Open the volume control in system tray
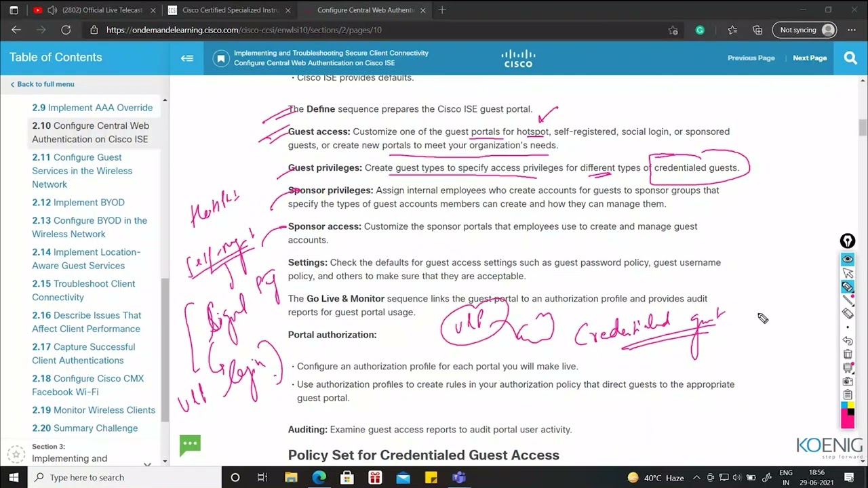The width and height of the screenshot is (868, 488). pos(738,478)
